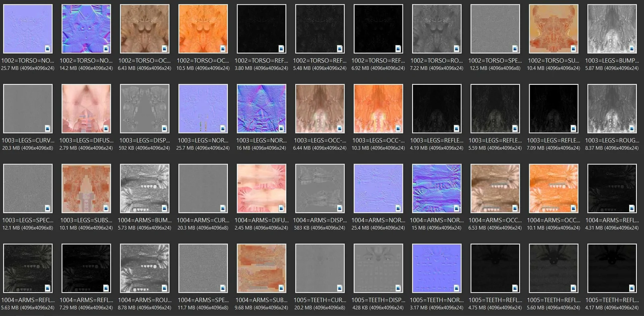Select the 1003=LEGS=SUBS texture thumbnail
Image resolution: width=644 pixels, height=316 pixels.
tap(86, 188)
